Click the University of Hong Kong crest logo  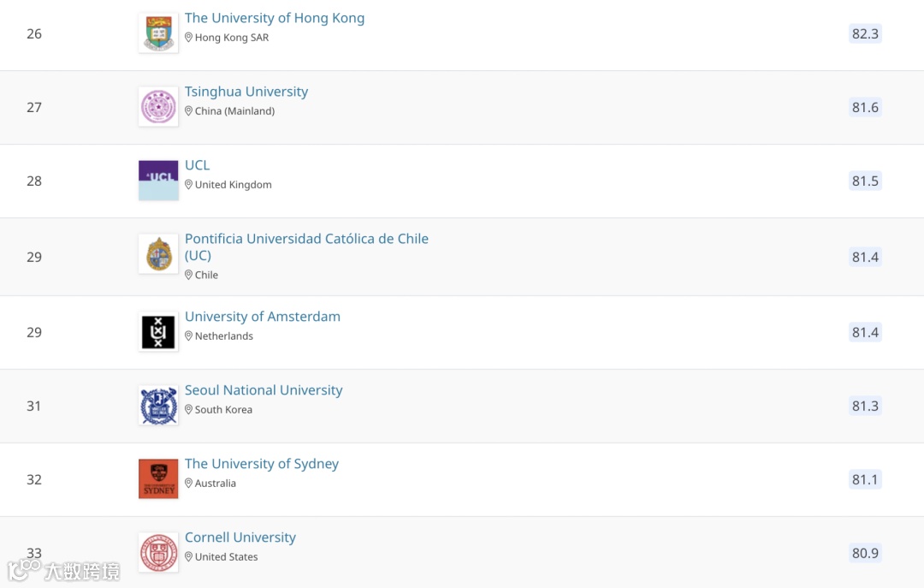pos(158,33)
